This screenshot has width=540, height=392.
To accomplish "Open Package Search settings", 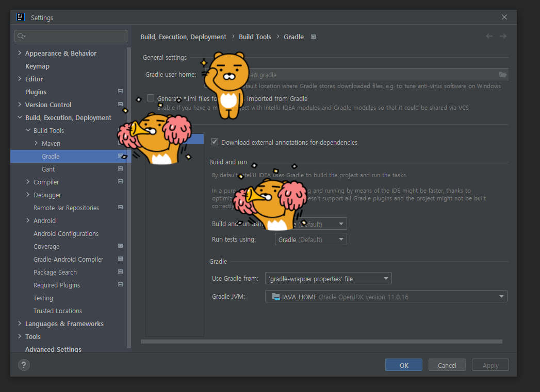I will [55, 272].
